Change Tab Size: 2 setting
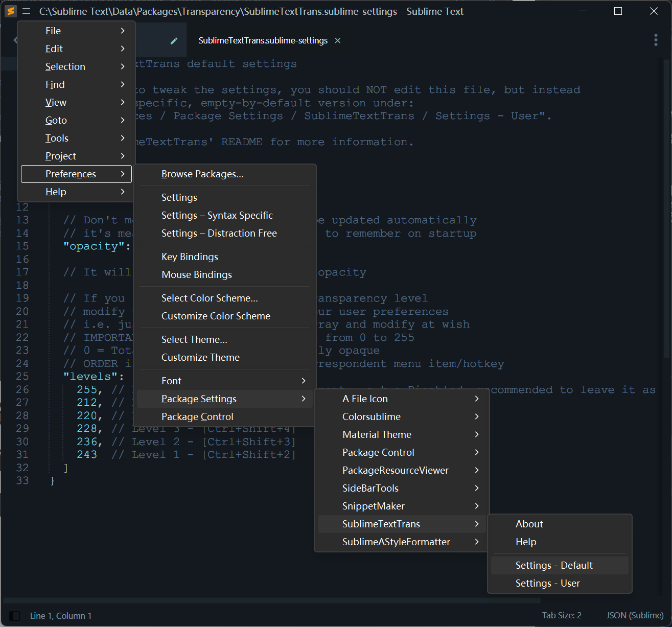This screenshot has height=627, width=672. (x=562, y=615)
